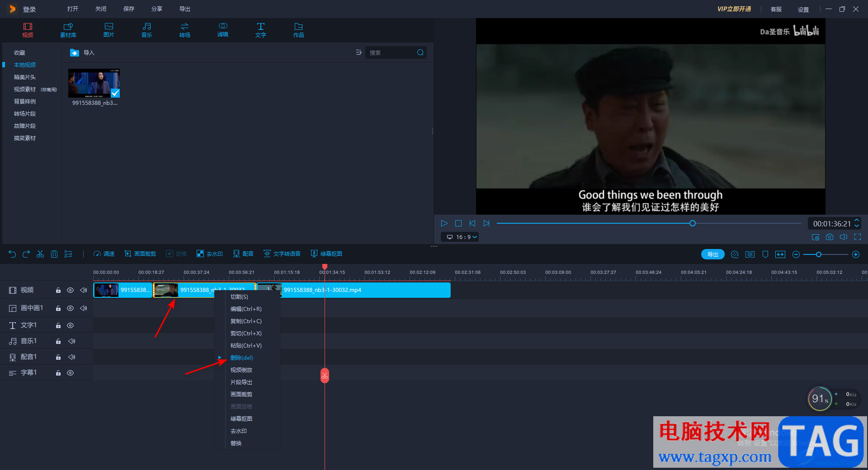Click the timeline zoom slider handle

click(x=819, y=254)
